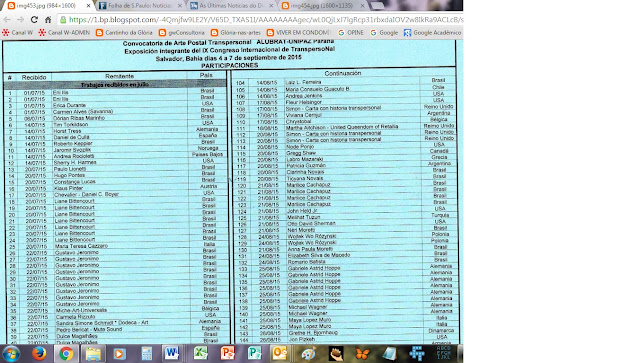Open the notepad taskbar icon
640x363 pixels.
(389, 354)
